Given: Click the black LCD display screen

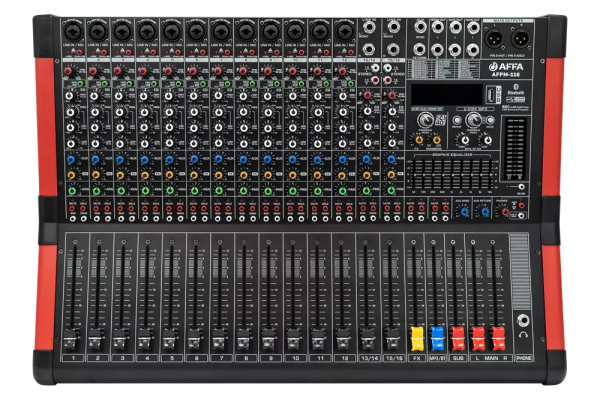Looking at the screenshot, I should coord(446,94).
